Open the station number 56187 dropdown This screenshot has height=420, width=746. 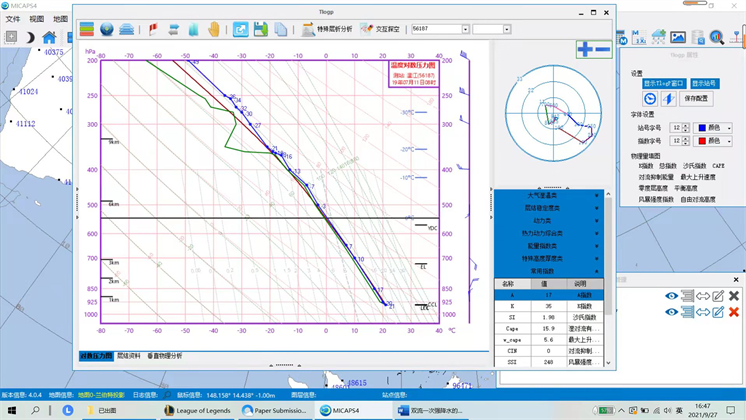pyautogui.click(x=465, y=30)
